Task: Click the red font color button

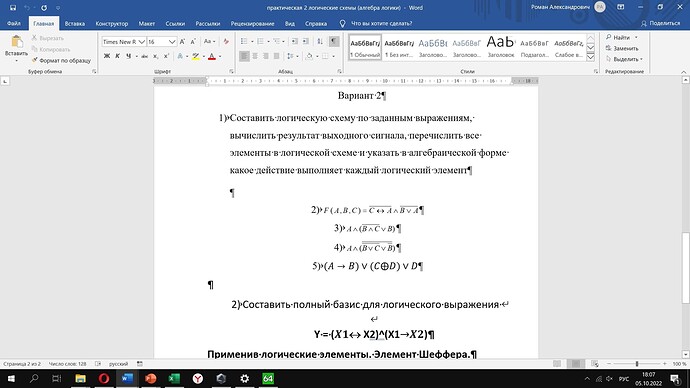Action: (212, 56)
